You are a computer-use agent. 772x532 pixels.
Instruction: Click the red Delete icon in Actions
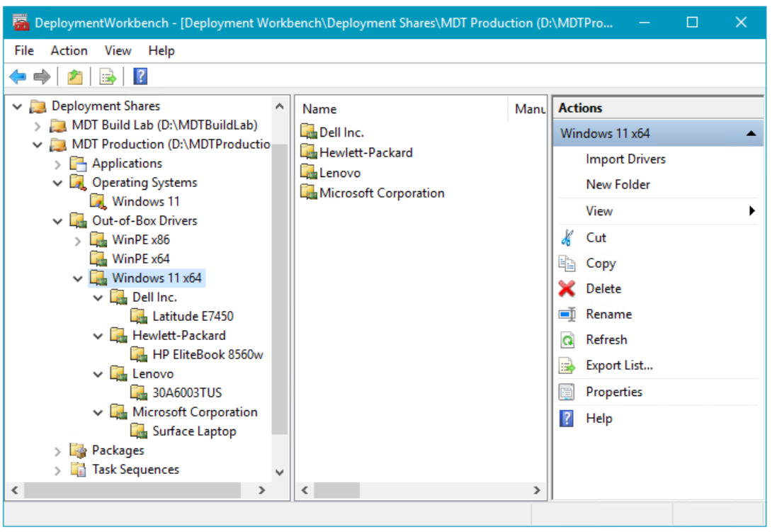pos(567,289)
